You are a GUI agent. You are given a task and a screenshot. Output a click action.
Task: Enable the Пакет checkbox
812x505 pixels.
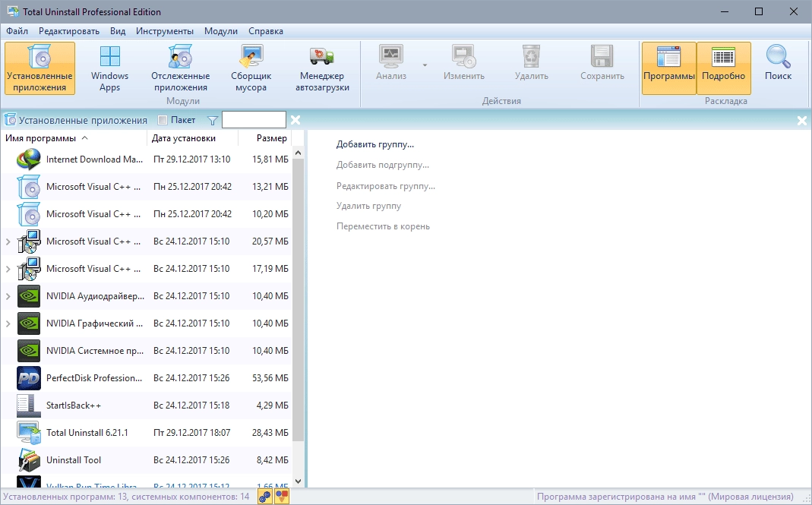[163, 120]
